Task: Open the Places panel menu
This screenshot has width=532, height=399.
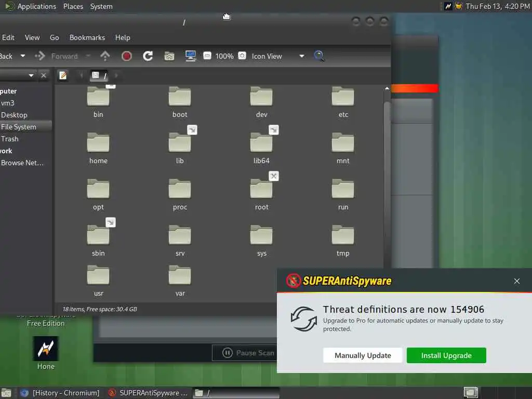Action: [73, 6]
